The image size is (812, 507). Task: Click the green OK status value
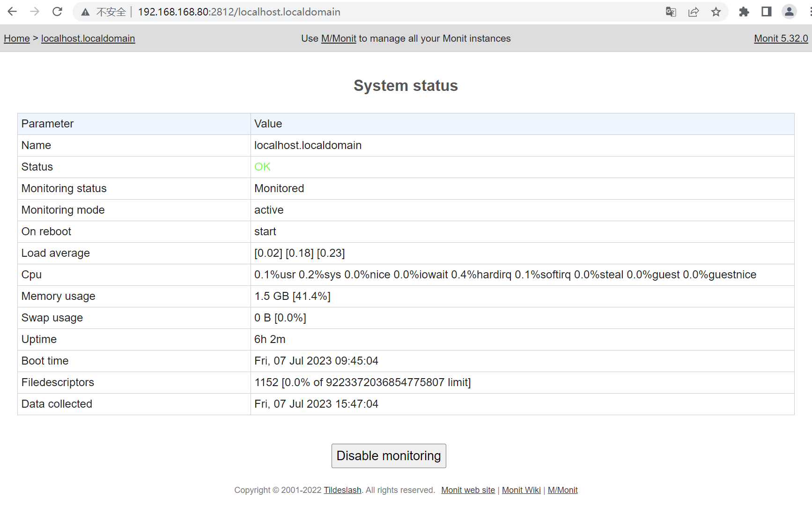coord(262,167)
